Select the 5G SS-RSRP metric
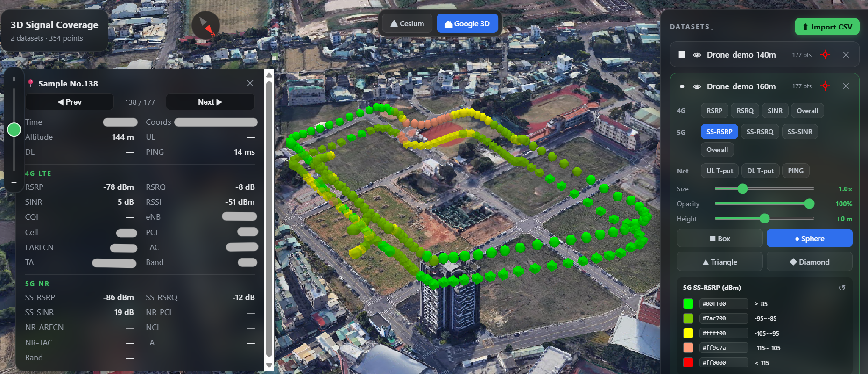Image resolution: width=868 pixels, height=374 pixels. tap(719, 132)
